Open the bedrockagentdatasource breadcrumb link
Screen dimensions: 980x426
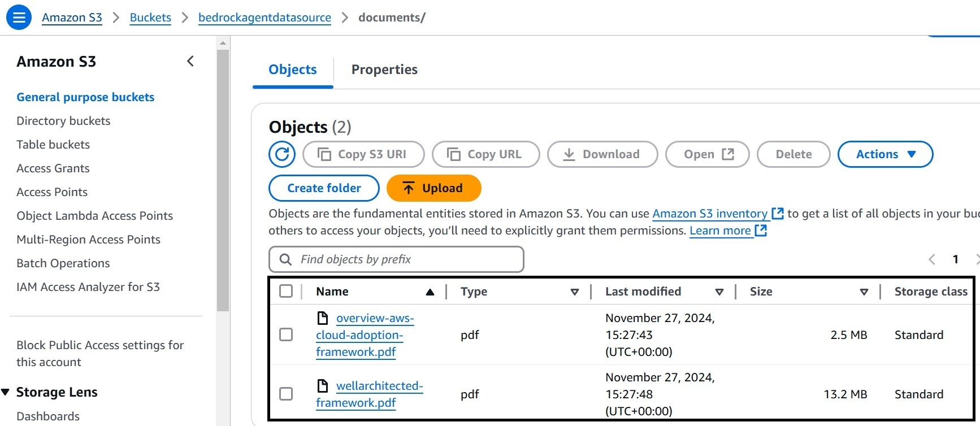coord(264,18)
